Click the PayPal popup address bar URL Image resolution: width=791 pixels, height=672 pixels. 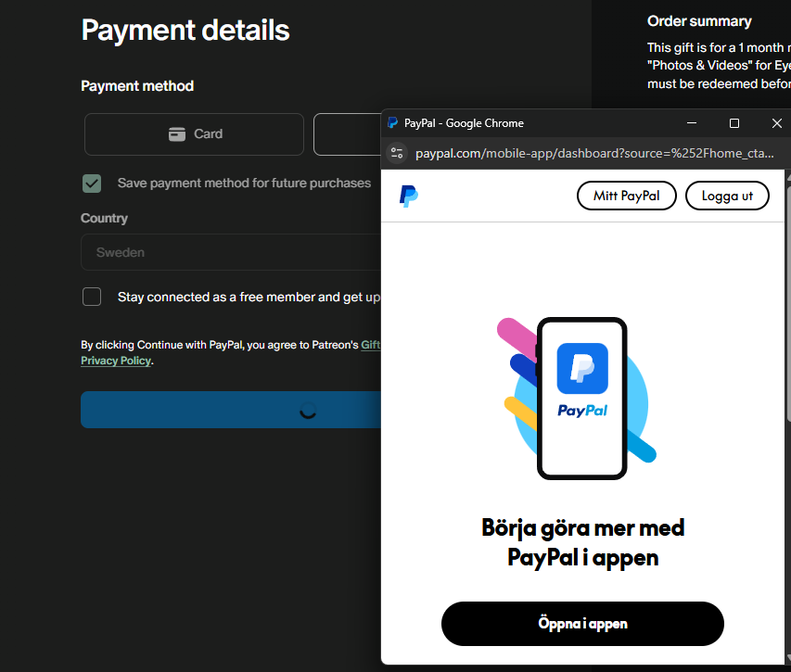pos(594,153)
